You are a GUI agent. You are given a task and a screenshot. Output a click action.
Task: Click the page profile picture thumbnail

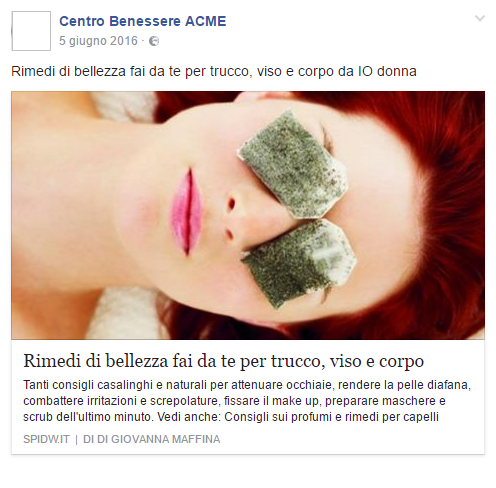click(31, 31)
